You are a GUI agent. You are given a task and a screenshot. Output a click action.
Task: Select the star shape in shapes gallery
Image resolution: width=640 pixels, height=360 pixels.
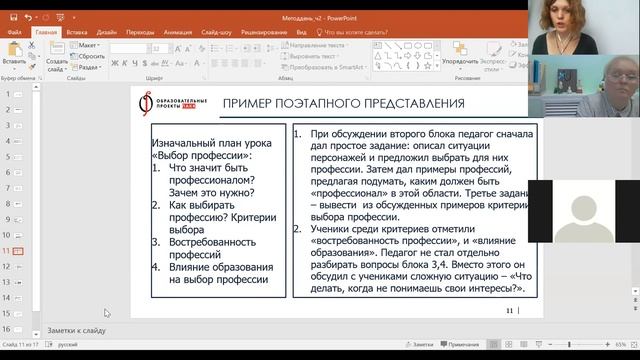(427, 66)
